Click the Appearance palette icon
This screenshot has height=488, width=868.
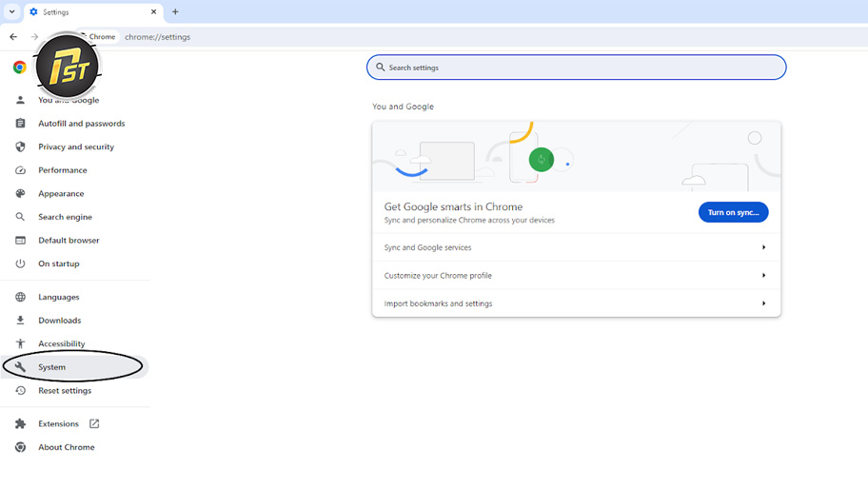[x=21, y=194]
